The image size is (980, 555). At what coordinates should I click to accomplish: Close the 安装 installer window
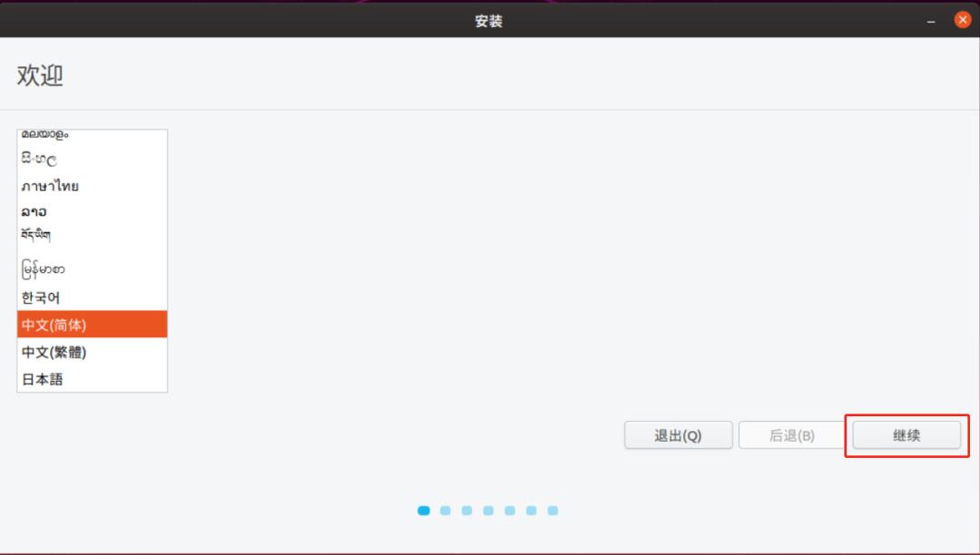point(964,18)
